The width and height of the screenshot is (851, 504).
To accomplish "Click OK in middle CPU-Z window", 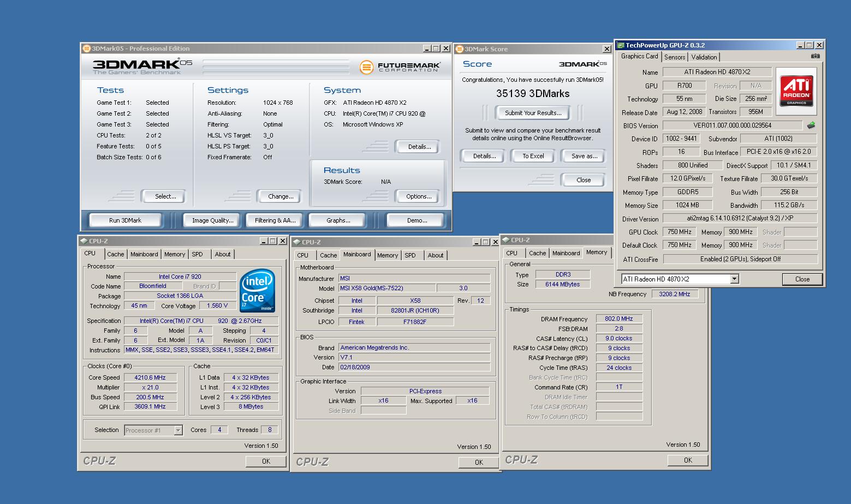I will (x=479, y=463).
